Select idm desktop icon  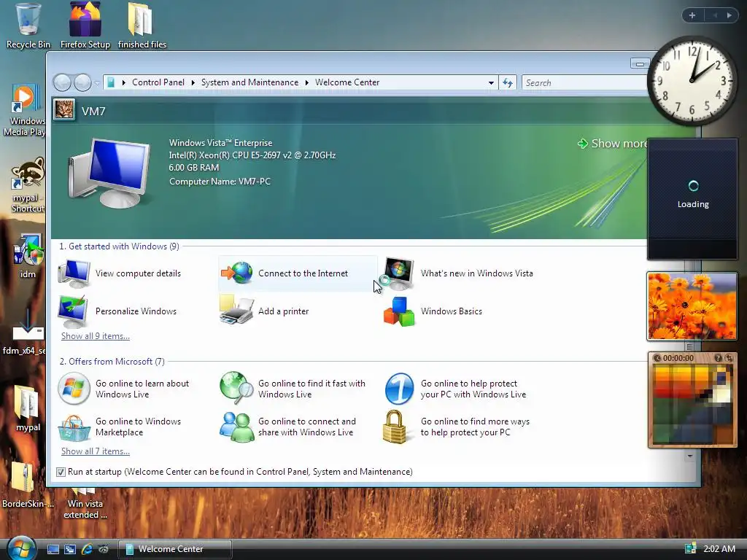click(x=28, y=256)
